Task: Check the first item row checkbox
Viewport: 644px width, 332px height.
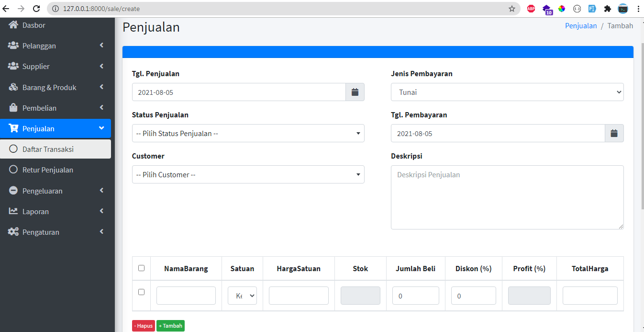Action: point(141,292)
